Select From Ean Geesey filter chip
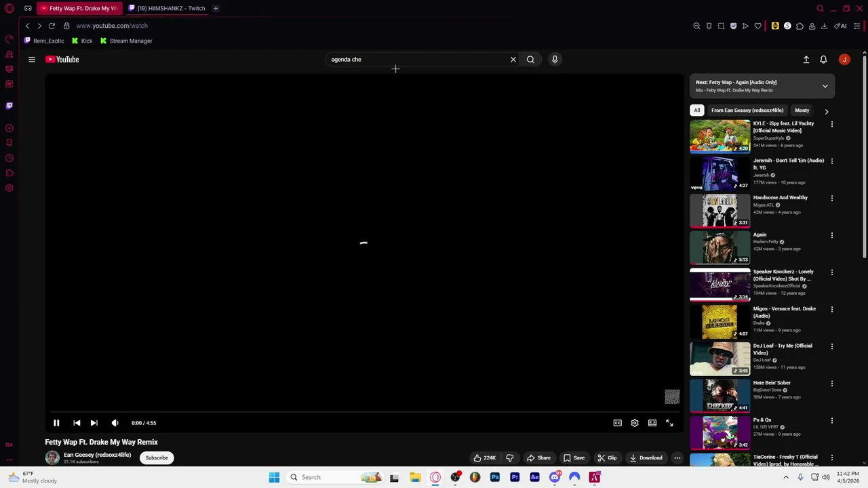 point(747,110)
